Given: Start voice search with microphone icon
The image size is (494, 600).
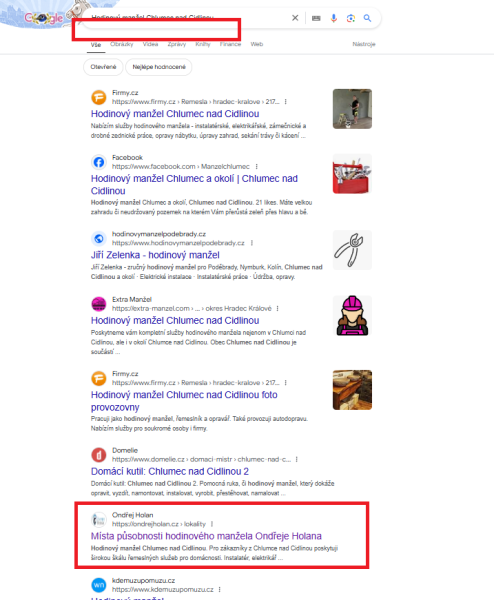Looking at the screenshot, I should pyautogui.click(x=334, y=18).
